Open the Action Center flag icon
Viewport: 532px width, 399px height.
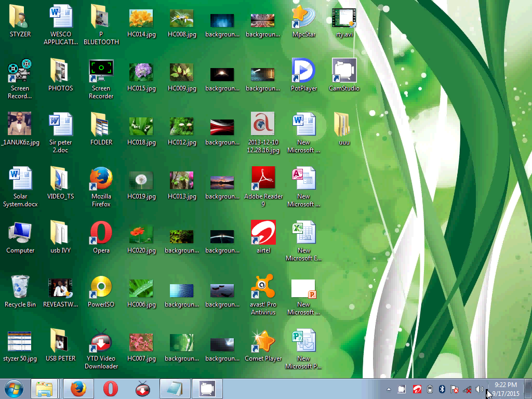(x=454, y=389)
